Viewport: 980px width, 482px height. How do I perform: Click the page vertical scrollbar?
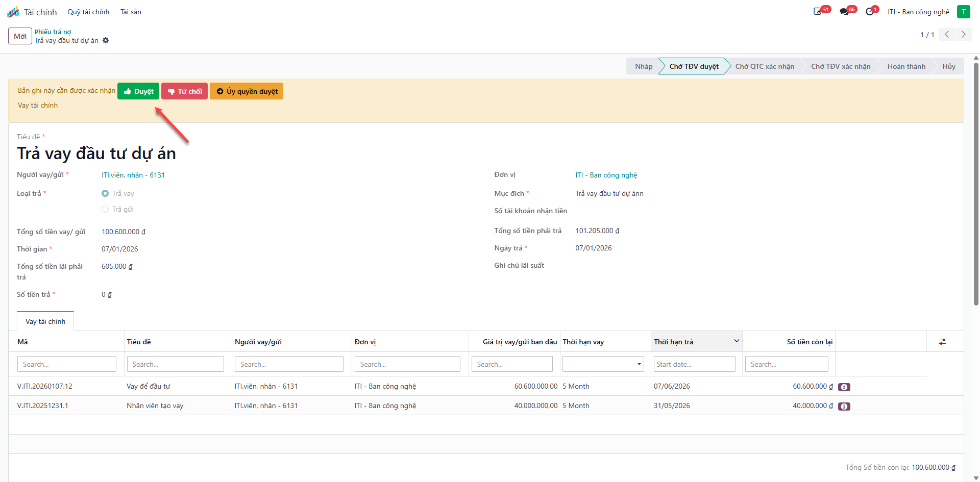click(976, 184)
